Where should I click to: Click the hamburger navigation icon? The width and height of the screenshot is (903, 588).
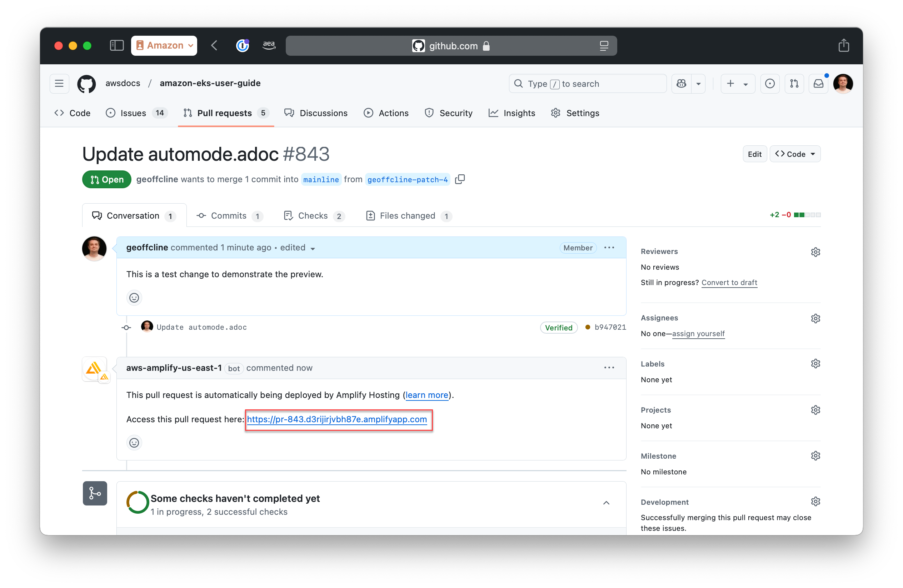(59, 84)
